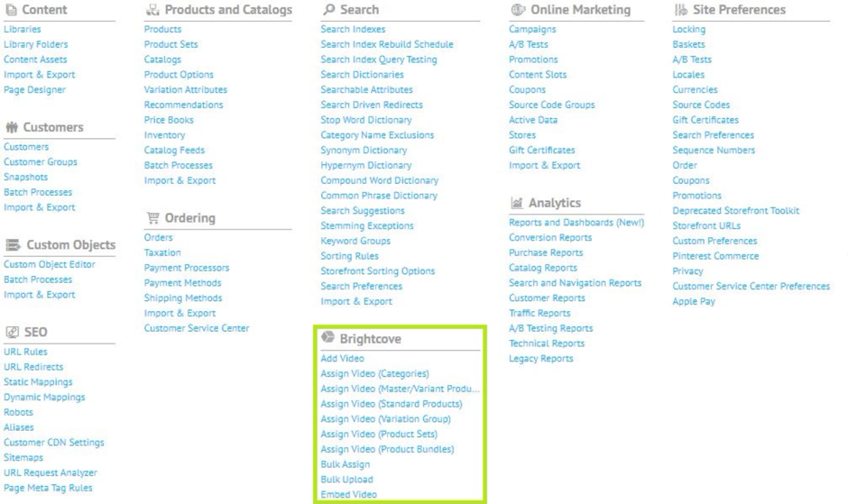Open the Add Video link

[341, 358]
